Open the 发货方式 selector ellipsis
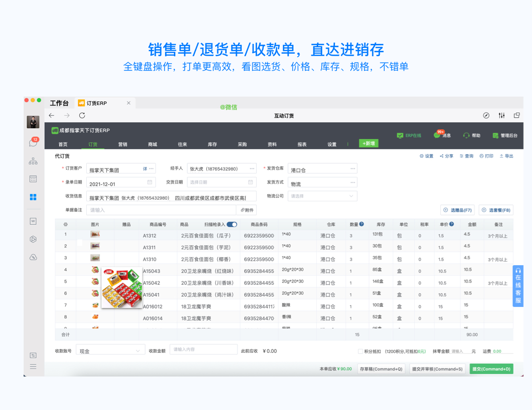The height and width of the screenshot is (410, 532). tap(353, 182)
